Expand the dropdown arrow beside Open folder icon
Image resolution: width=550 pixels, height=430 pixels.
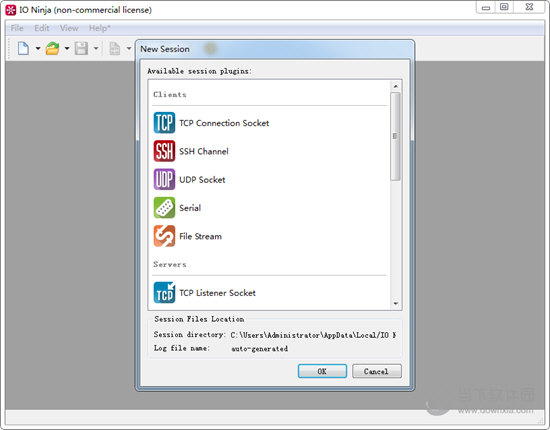67,48
